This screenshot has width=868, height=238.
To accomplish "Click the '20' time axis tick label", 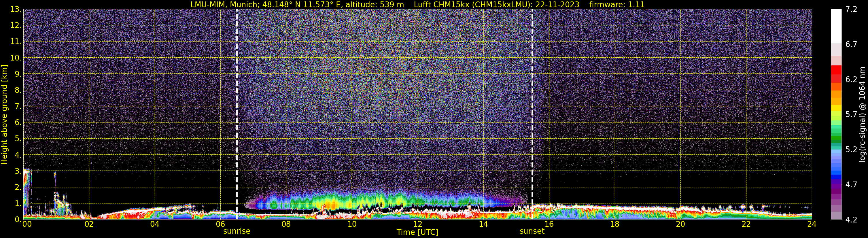I will click(x=680, y=224).
